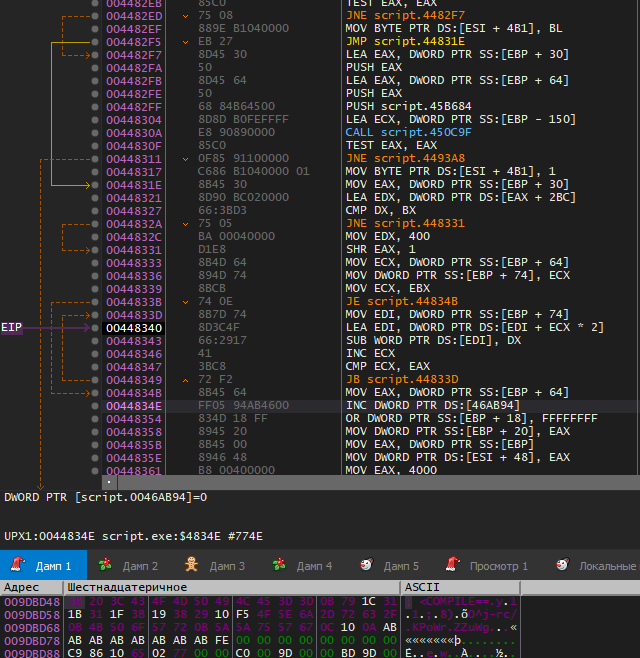Click the holly icon on Дамп 2 tab
640x658 pixels.
105,565
